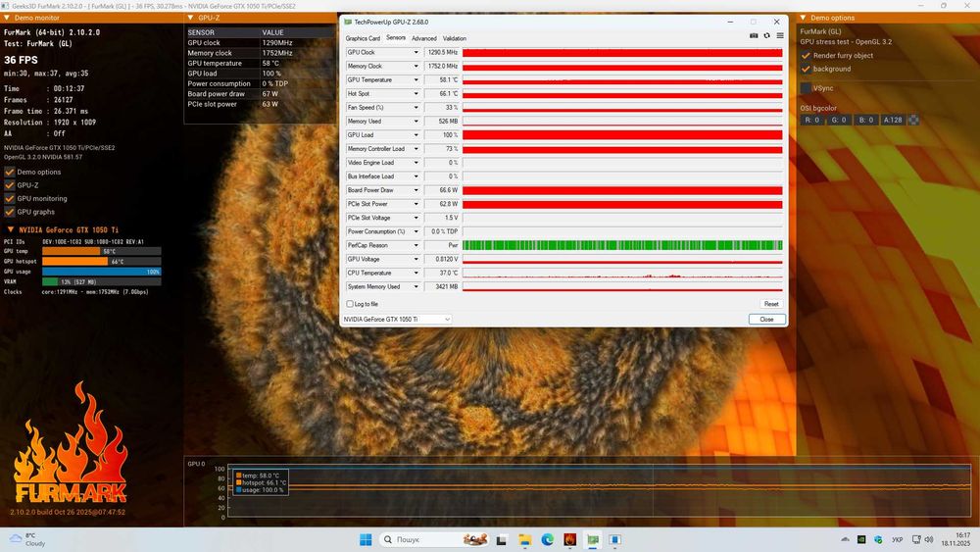The width and height of the screenshot is (980, 552).
Task: Click the Close button in GPU-Z
Action: pos(767,320)
